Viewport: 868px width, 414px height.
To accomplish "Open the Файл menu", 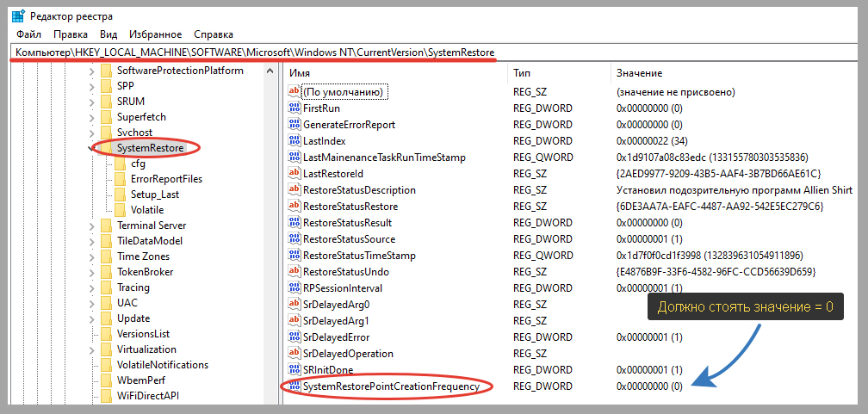I will (x=28, y=34).
